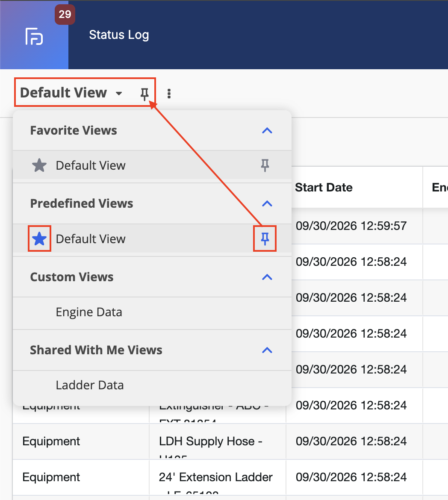Open the notification badge showing 29
Image resolution: width=448 pixels, height=500 pixels.
tap(65, 15)
